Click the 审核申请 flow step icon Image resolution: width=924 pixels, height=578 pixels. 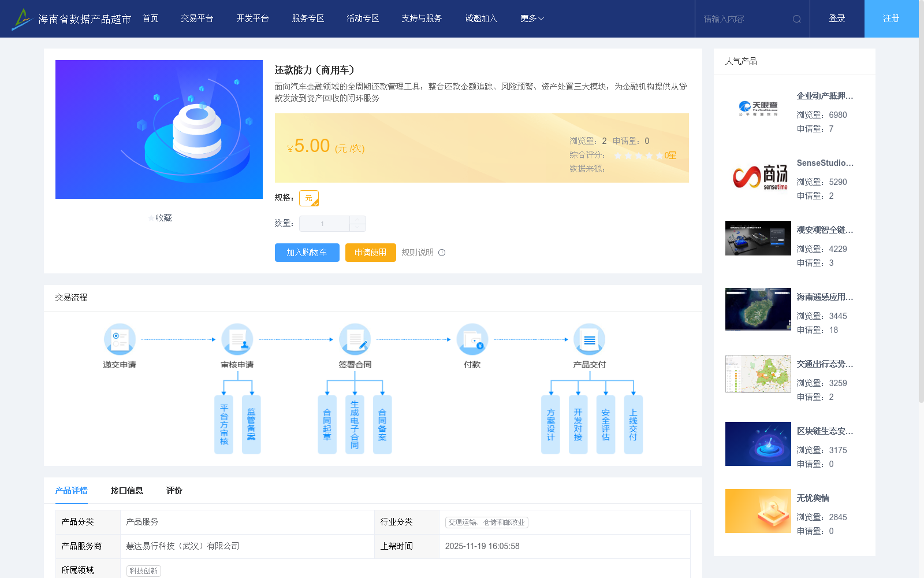tap(237, 339)
